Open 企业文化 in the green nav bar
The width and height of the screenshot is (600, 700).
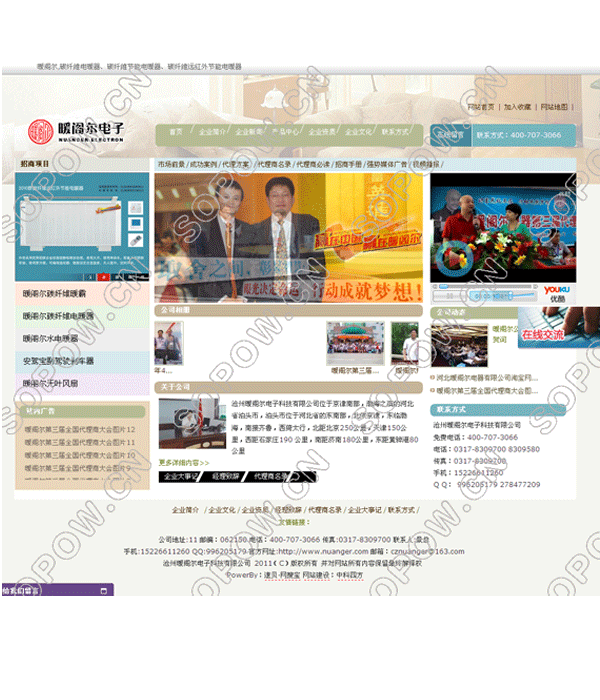click(358, 132)
